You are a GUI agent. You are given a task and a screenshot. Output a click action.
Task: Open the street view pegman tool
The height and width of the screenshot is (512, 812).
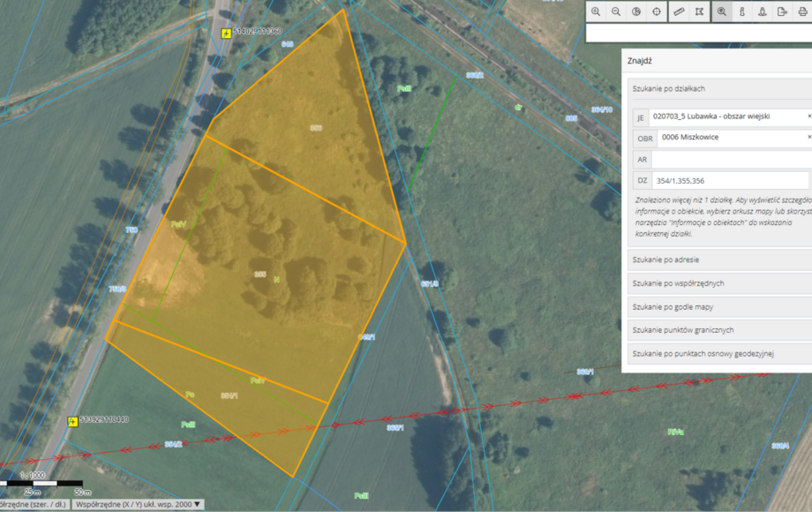point(763,11)
